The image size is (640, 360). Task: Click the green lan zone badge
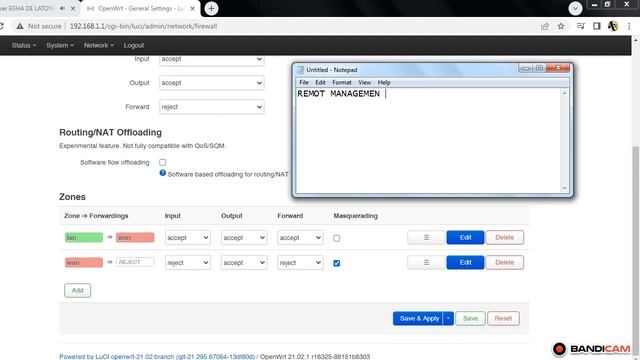coord(84,238)
